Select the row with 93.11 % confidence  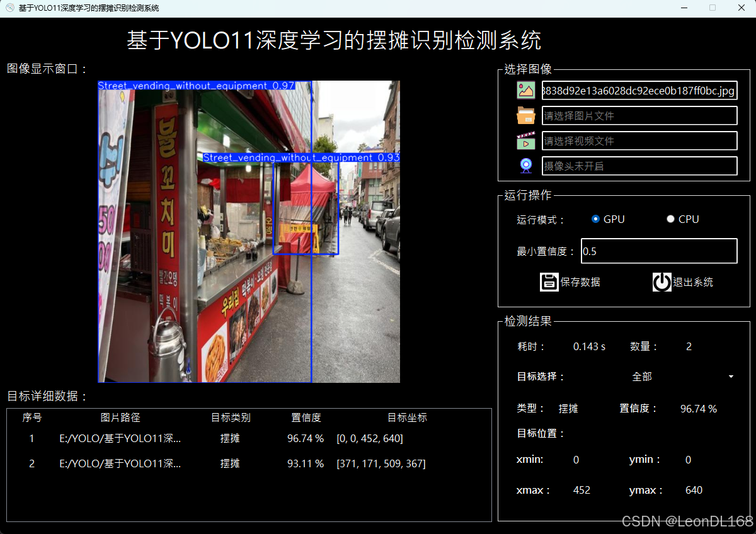click(249, 463)
